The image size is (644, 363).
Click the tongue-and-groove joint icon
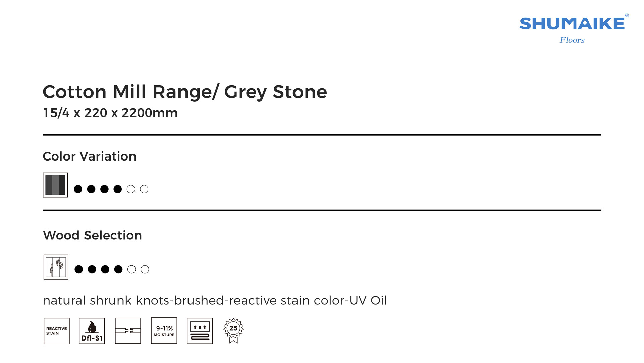point(128,331)
